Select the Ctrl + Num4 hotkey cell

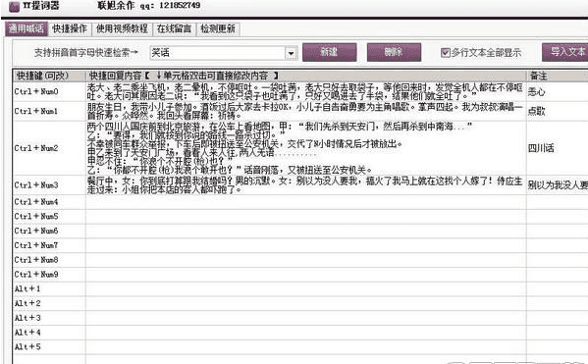click(x=49, y=202)
